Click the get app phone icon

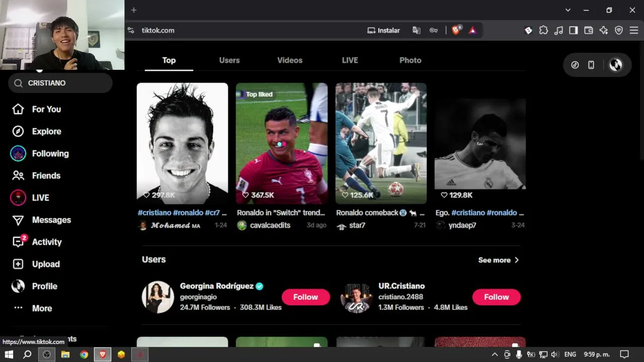coord(591,65)
